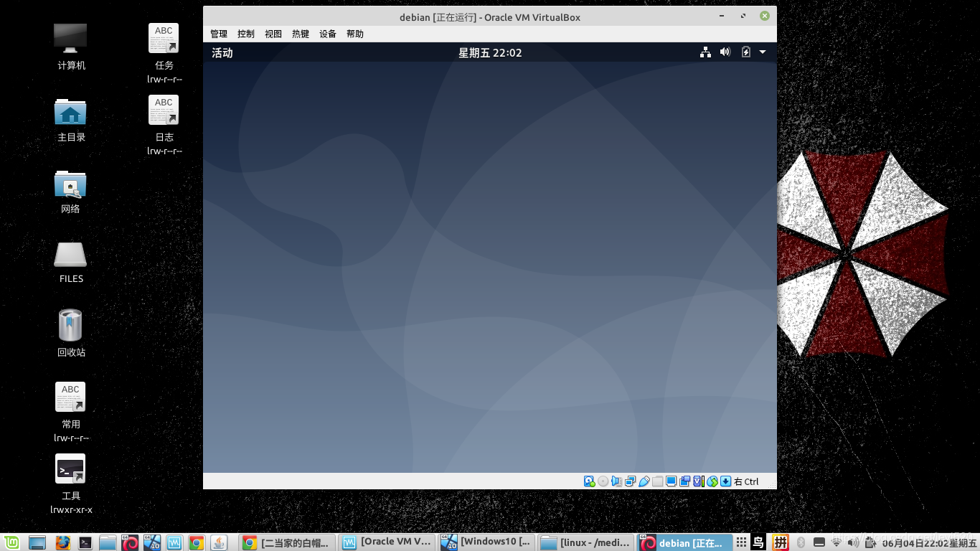
Task: Click the Bluetooth tray icon
Action: (x=801, y=542)
